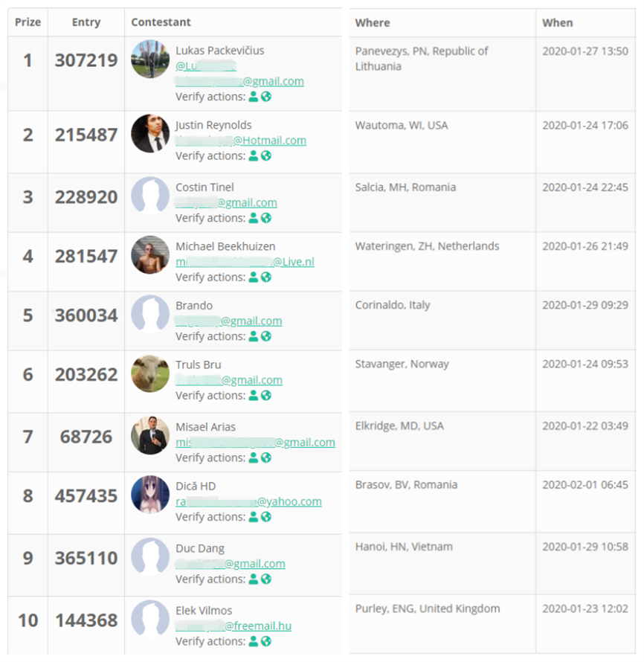Open Truls Bru's globe verify icon

tap(266, 396)
